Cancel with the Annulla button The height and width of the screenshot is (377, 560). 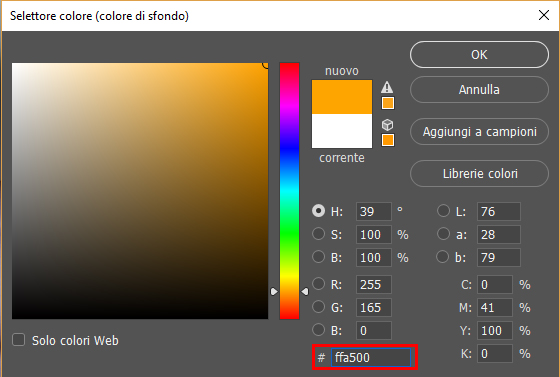click(479, 90)
